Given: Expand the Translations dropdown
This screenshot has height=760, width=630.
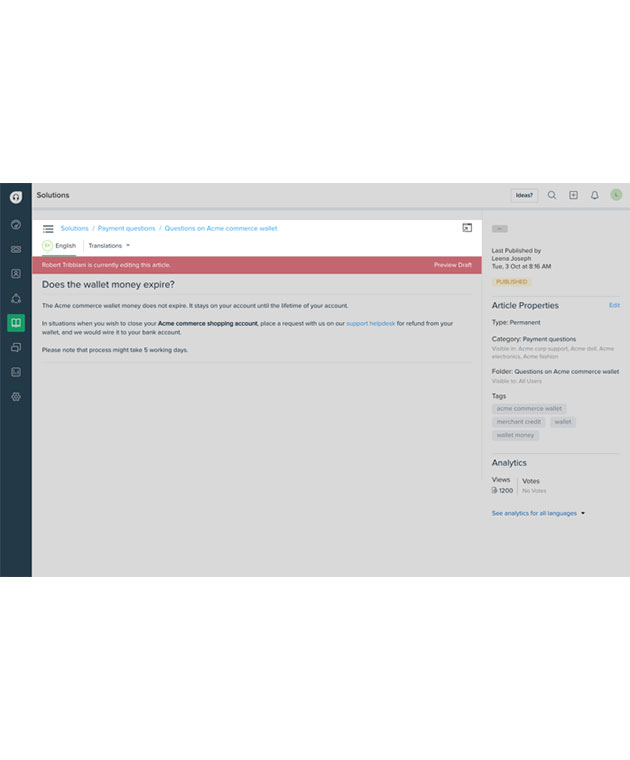Looking at the screenshot, I should [x=109, y=246].
